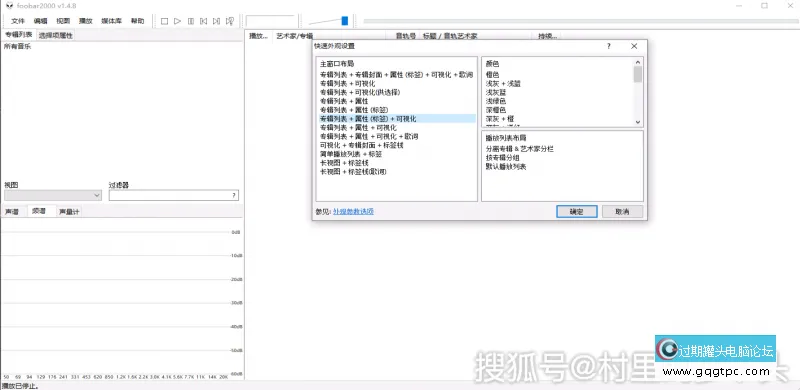Open the 文件 menu
The height and width of the screenshot is (390, 800).
18,21
